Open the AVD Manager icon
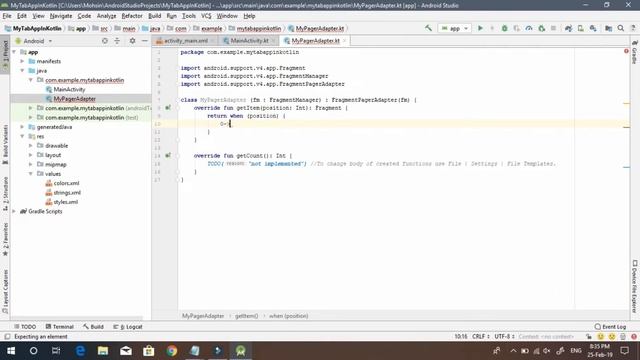The image size is (640, 360). tap(580, 28)
